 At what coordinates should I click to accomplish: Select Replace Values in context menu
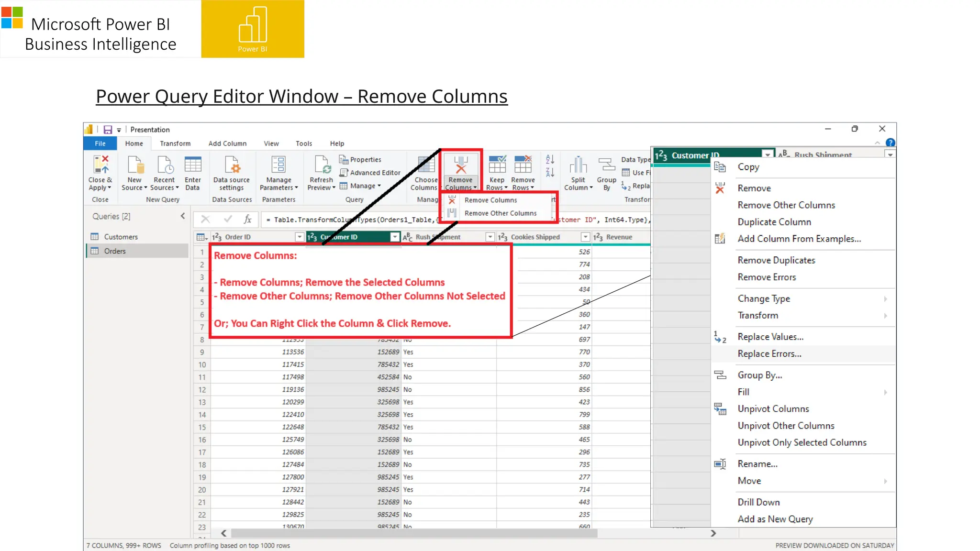coord(770,337)
